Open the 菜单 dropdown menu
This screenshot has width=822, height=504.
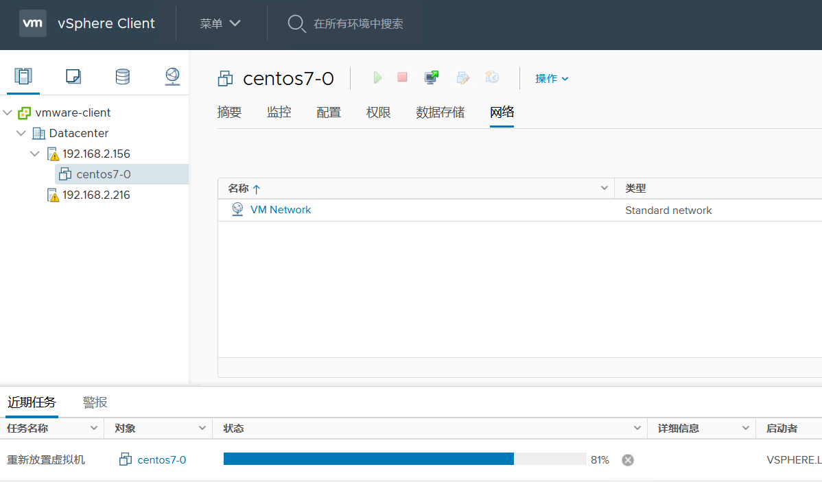point(220,23)
